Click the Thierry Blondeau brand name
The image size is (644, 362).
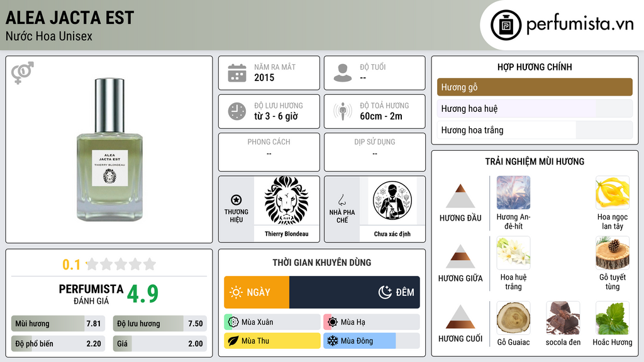(286, 234)
